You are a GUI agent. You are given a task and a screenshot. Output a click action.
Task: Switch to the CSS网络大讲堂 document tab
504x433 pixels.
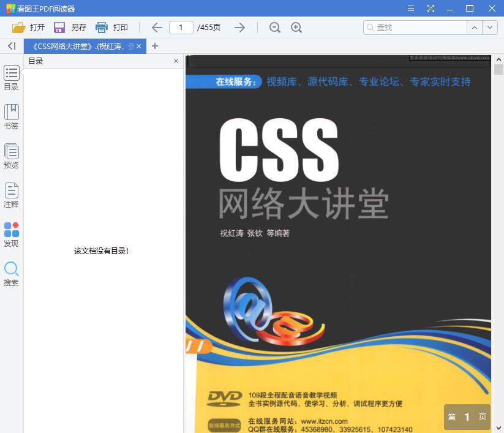pyautogui.click(x=85, y=47)
